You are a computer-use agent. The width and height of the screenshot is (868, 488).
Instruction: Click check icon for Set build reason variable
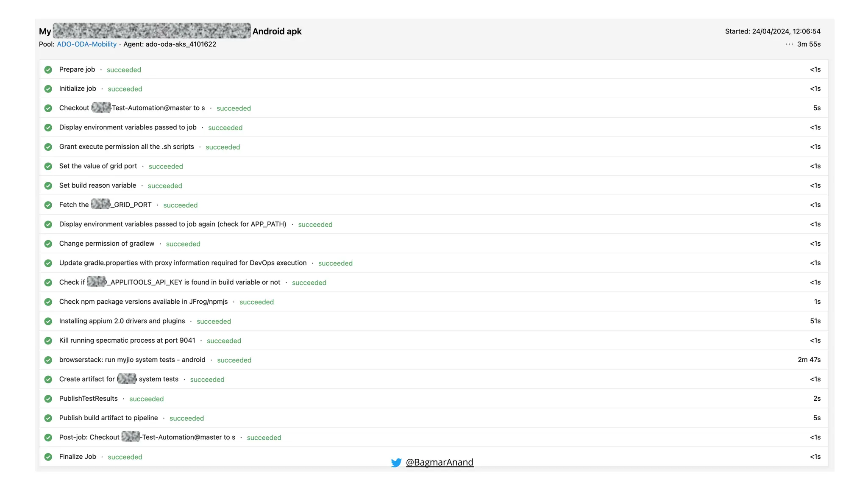(x=48, y=186)
